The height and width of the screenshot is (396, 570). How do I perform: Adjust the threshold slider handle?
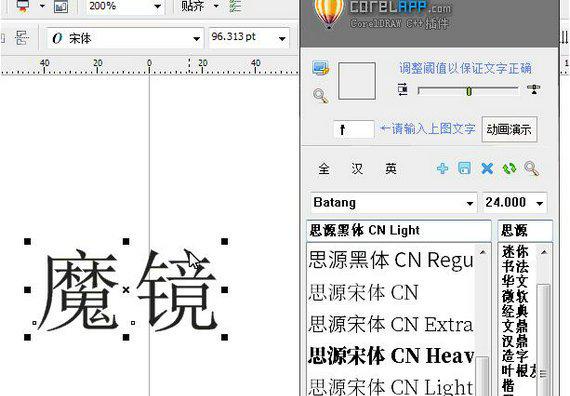pos(469,91)
